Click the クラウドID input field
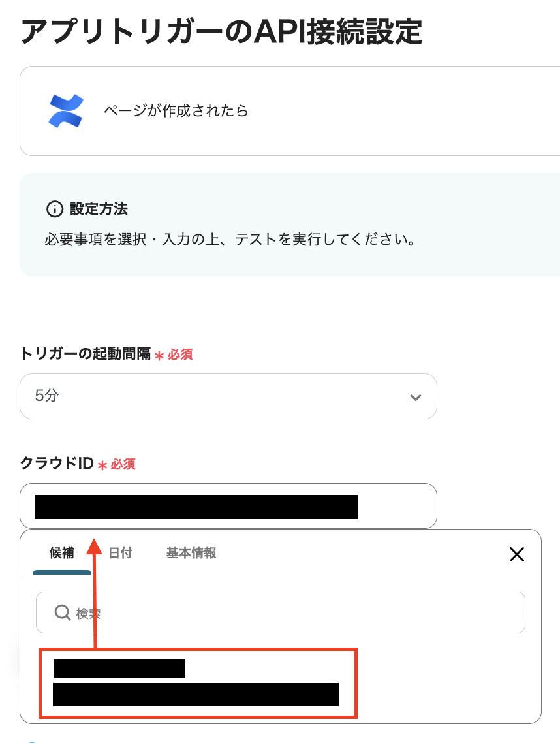The height and width of the screenshot is (743, 560). [x=228, y=506]
